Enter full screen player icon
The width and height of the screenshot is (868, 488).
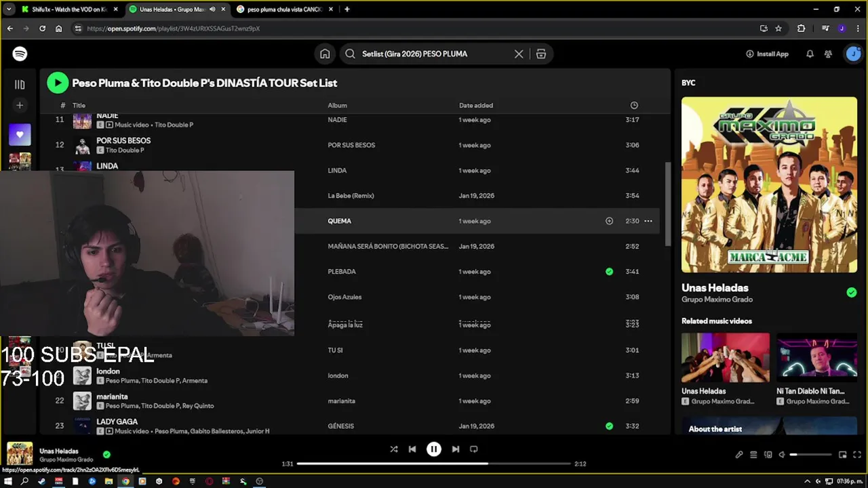coord(856,455)
